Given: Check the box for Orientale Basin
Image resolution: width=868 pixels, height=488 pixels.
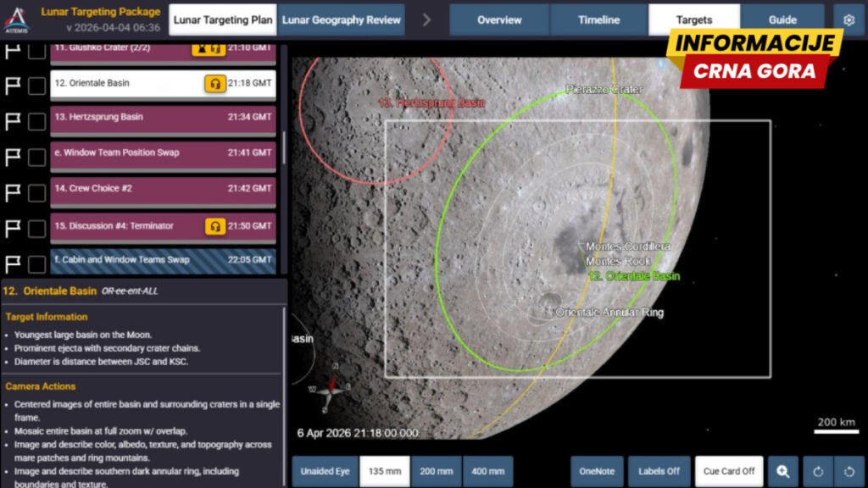Looking at the screenshot, I should [36, 86].
